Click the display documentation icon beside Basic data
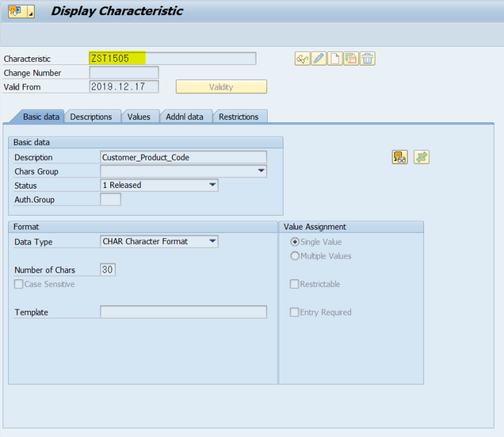This screenshot has height=437, width=504. click(x=399, y=158)
